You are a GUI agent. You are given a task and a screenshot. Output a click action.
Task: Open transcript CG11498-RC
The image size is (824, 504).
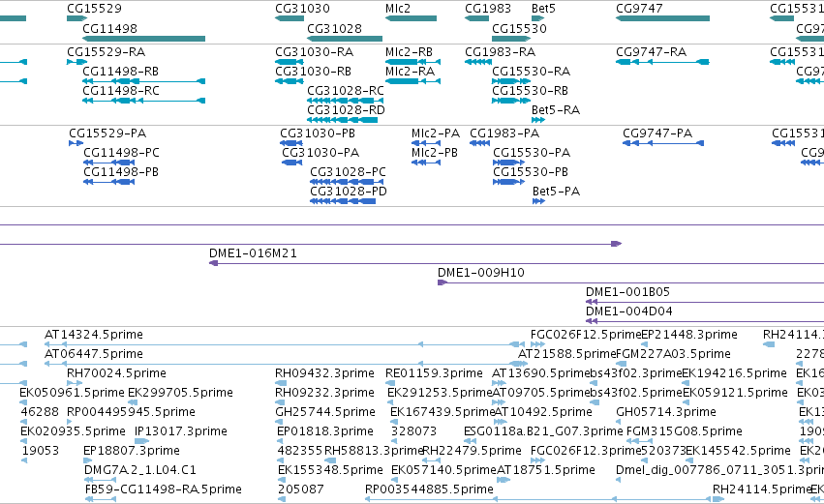(x=121, y=91)
